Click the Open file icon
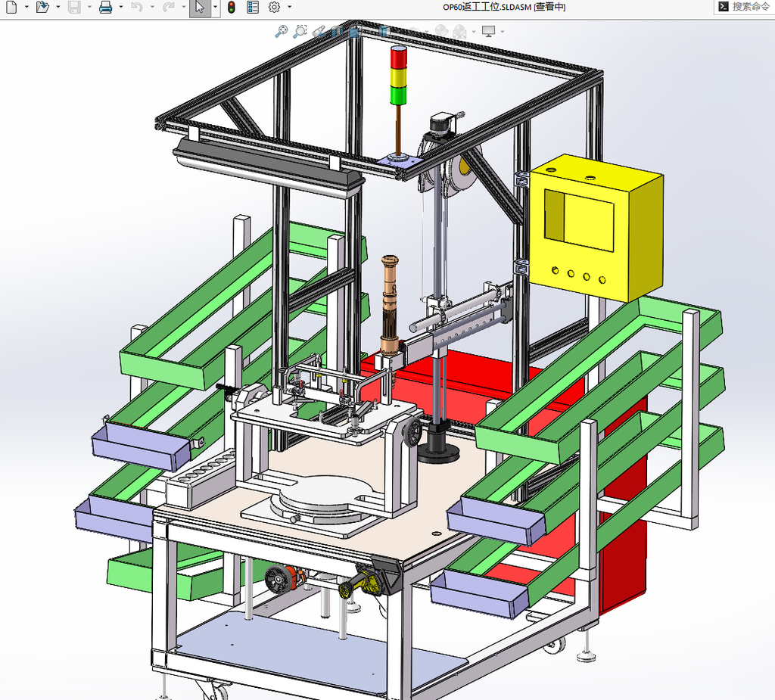775x700 pixels. tap(42, 7)
